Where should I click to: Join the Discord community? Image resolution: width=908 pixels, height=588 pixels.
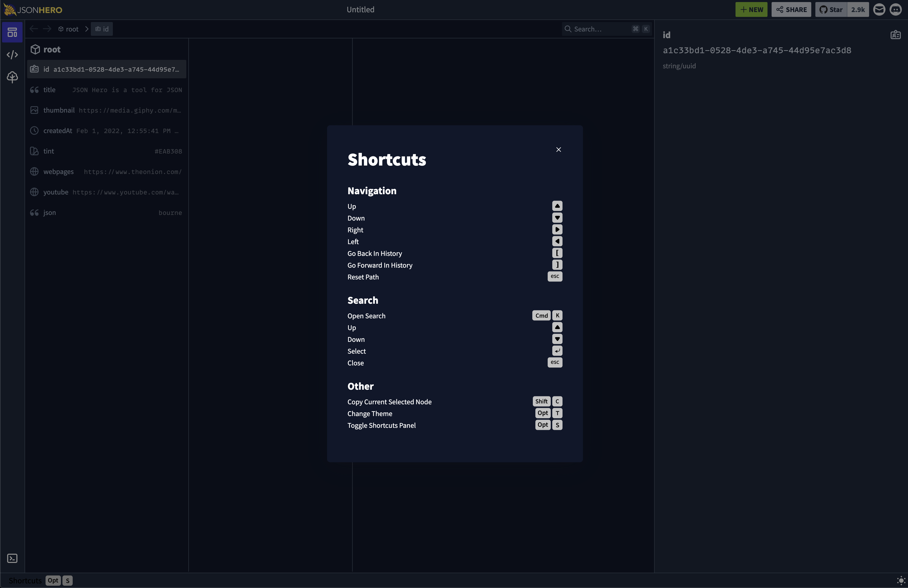coord(896,9)
